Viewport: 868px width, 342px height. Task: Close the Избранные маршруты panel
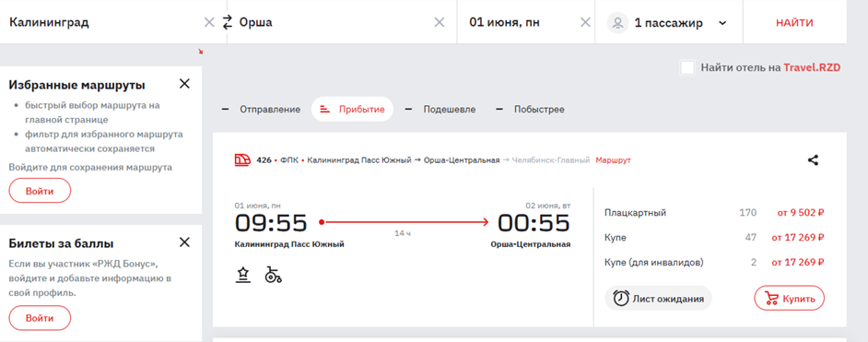[x=184, y=84]
